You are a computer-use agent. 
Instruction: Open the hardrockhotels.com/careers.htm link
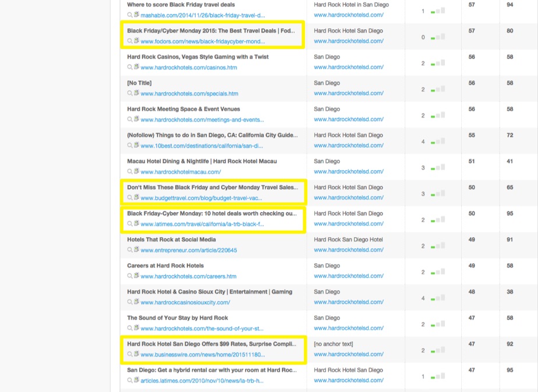coord(189,276)
